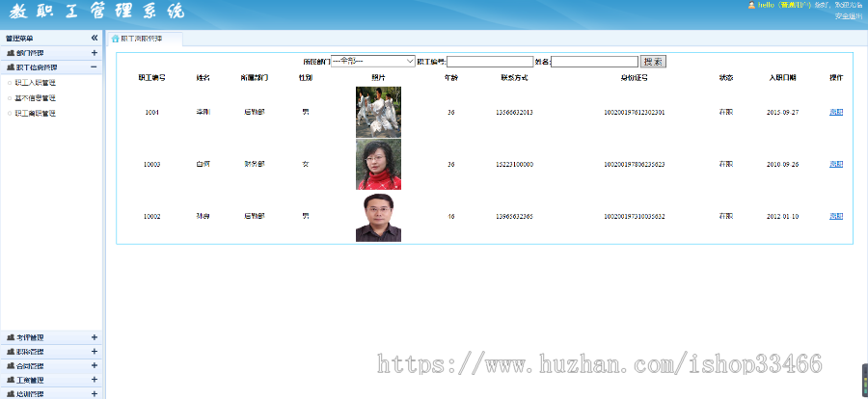Click the 入职日期 column header
The width and height of the screenshot is (868, 399).
[782, 78]
